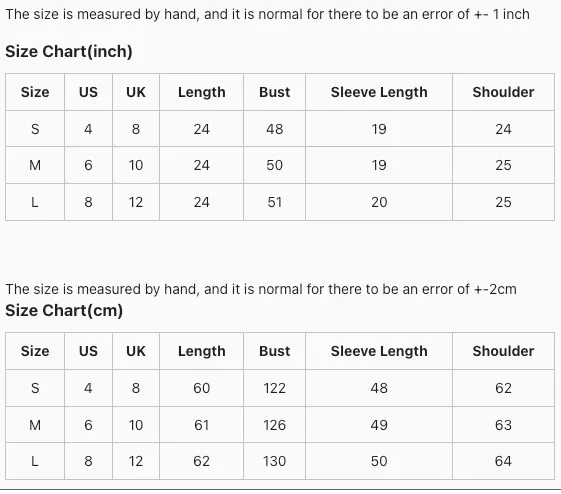The width and height of the screenshot is (561, 494).
Task: Select sleeve length 49 in cm table
Action: [x=379, y=425]
